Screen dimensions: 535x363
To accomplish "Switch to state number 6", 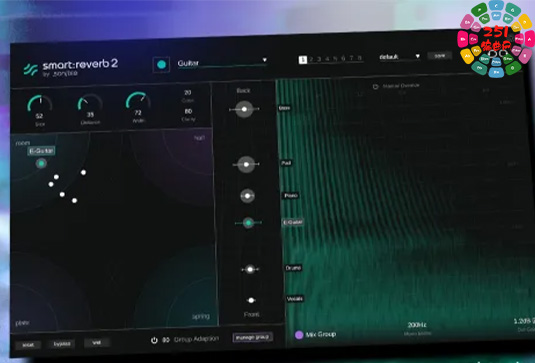I will 343,58.
